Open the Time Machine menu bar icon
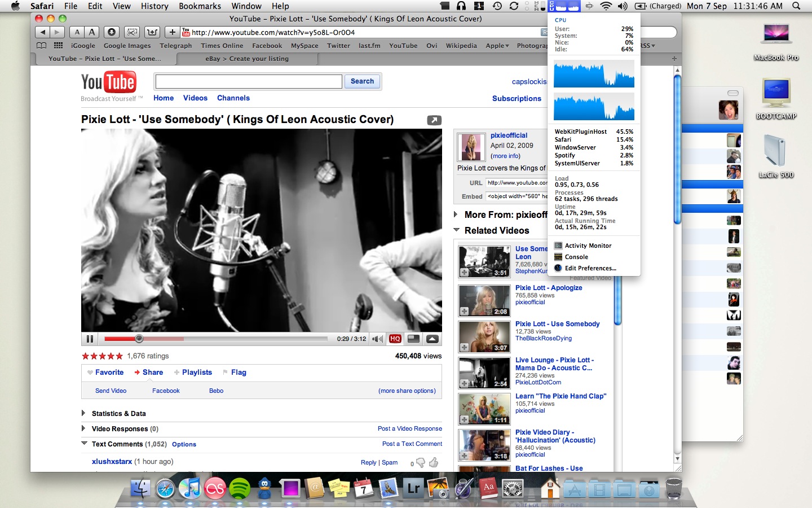The height and width of the screenshot is (508, 812). (497, 6)
